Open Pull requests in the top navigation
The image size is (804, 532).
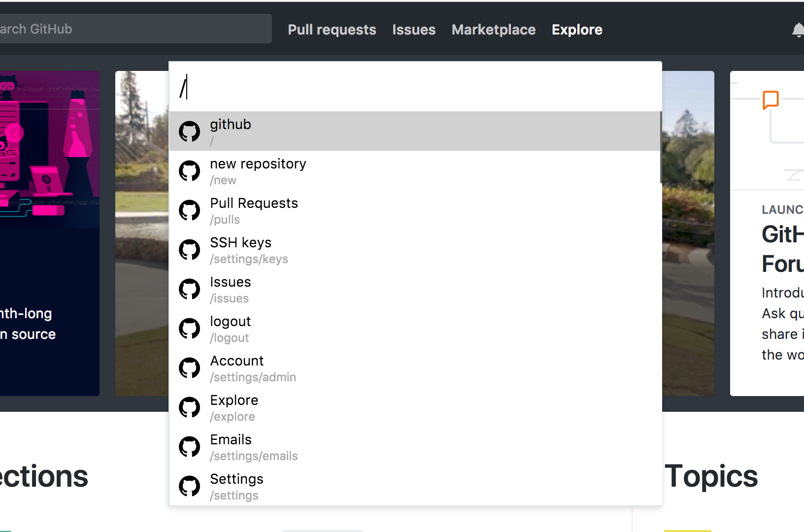(332, 30)
